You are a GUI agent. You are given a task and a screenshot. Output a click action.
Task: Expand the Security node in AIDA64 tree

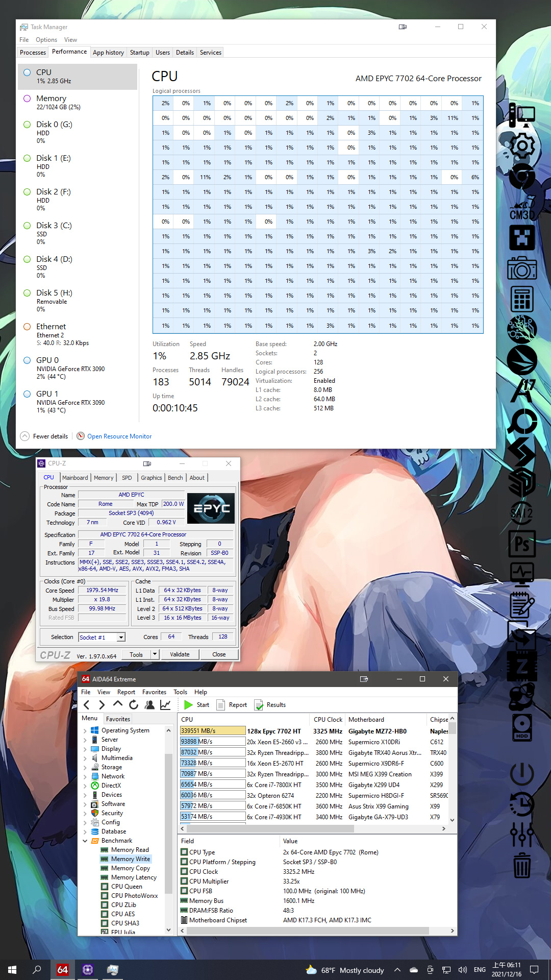85,813
